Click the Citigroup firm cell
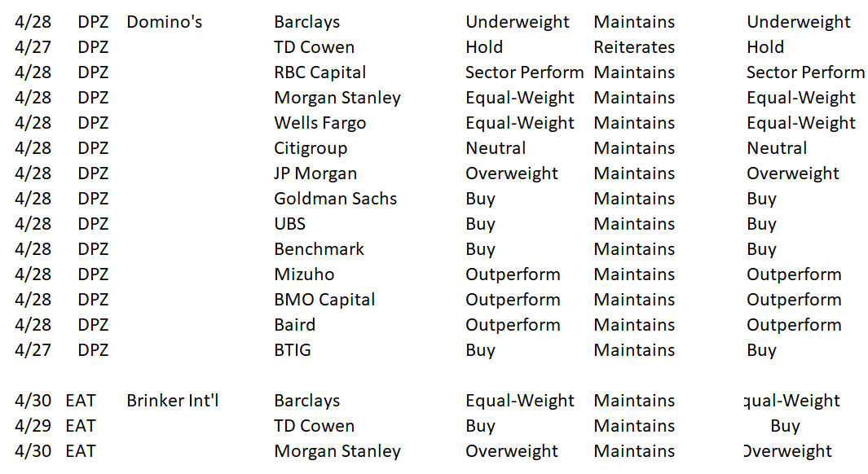 click(x=311, y=148)
